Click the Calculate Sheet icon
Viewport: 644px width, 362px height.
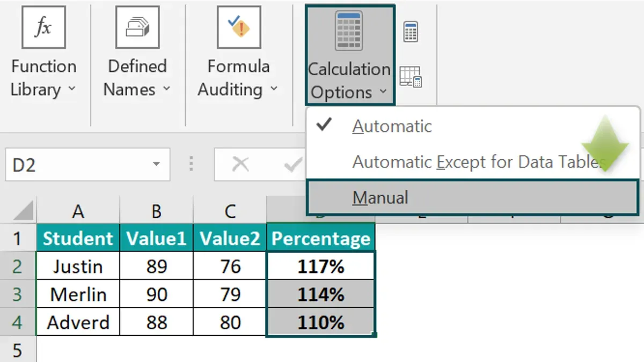pyautogui.click(x=411, y=77)
